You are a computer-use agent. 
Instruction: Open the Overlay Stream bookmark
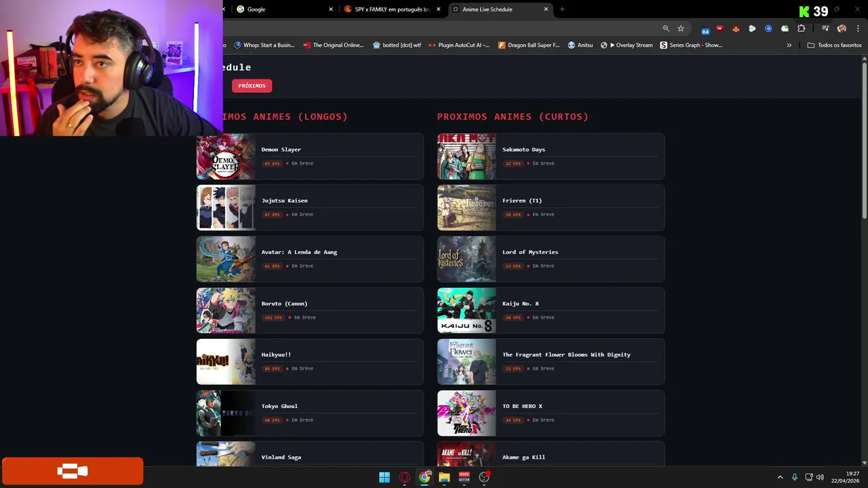tap(627, 45)
